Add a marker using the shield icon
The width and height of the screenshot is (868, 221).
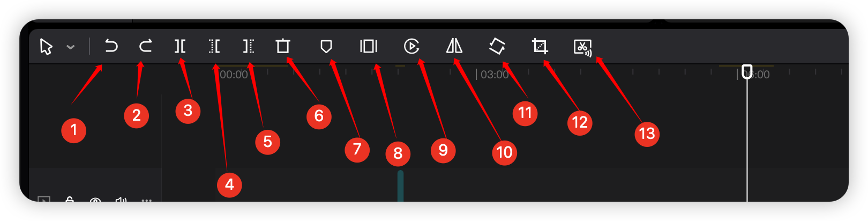click(326, 47)
